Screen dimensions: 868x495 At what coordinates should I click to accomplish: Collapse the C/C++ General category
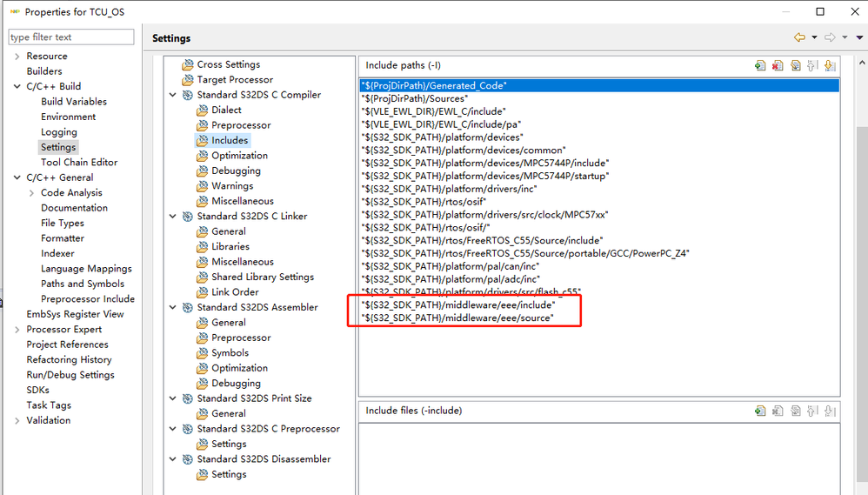tap(17, 177)
